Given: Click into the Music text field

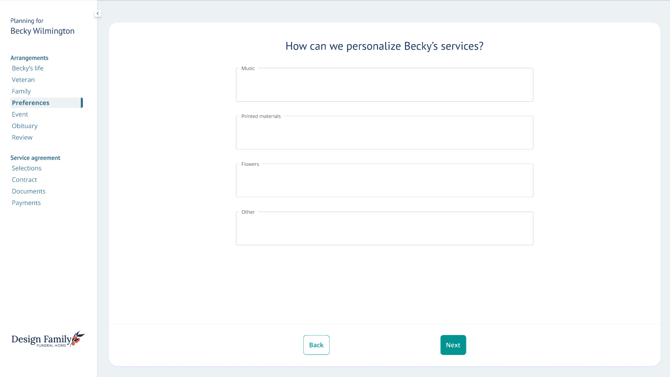Looking at the screenshot, I should coord(385,85).
